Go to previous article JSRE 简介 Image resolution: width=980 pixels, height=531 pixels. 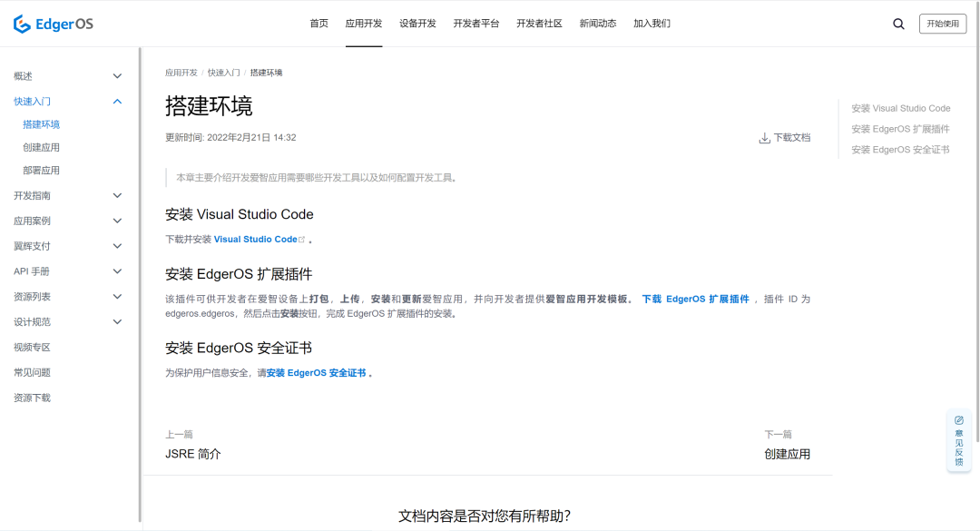192,454
